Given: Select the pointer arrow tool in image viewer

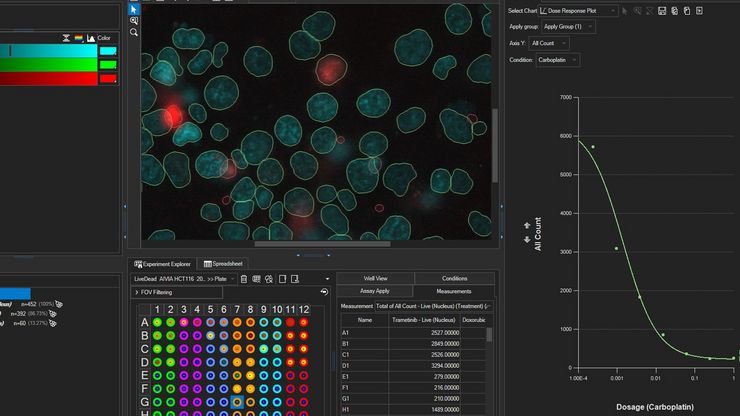Looking at the screenshot, I should (134, 9).
